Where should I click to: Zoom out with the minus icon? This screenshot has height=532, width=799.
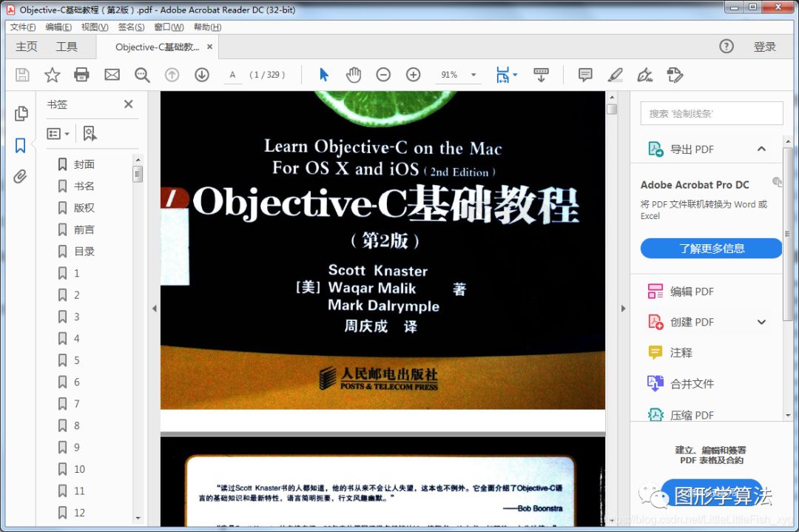[383, 75]
